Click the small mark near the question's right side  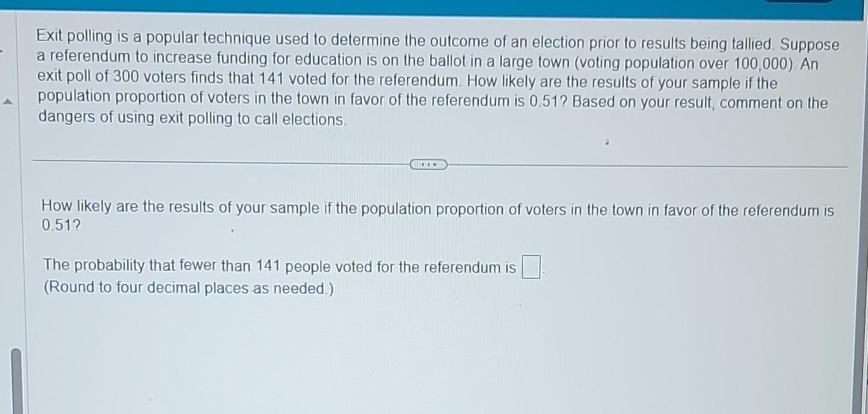coord(607,141)
